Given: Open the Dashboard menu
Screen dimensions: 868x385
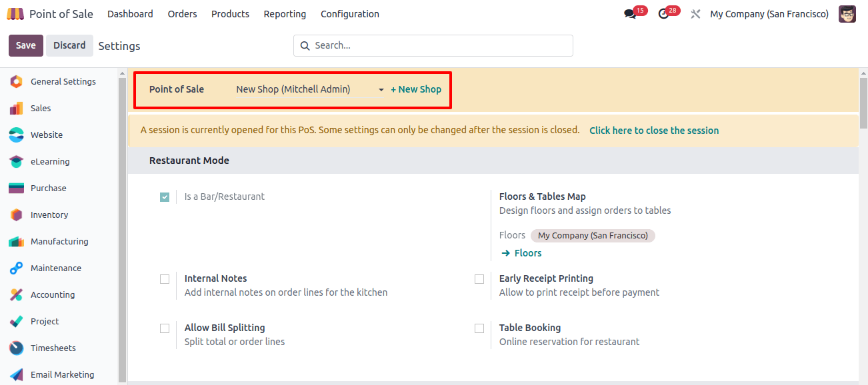Looking at the screenshot, I should click(130, 14).
